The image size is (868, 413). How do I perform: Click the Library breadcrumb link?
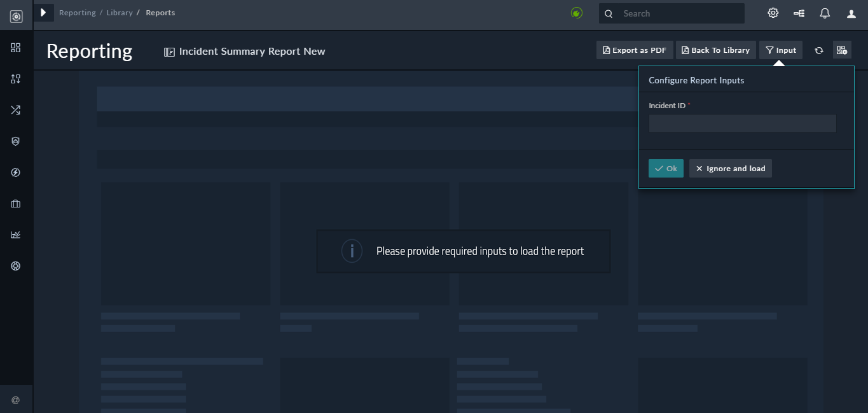120,13
